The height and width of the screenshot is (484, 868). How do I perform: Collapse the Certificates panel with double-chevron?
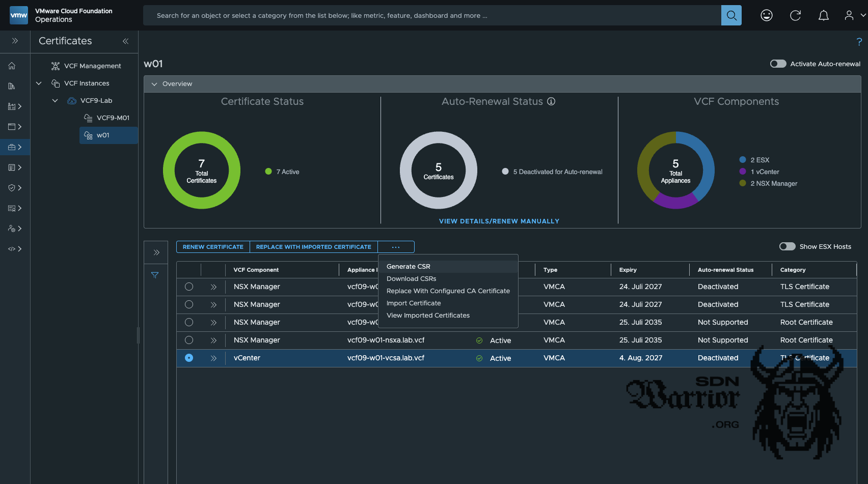pos(125,41)
